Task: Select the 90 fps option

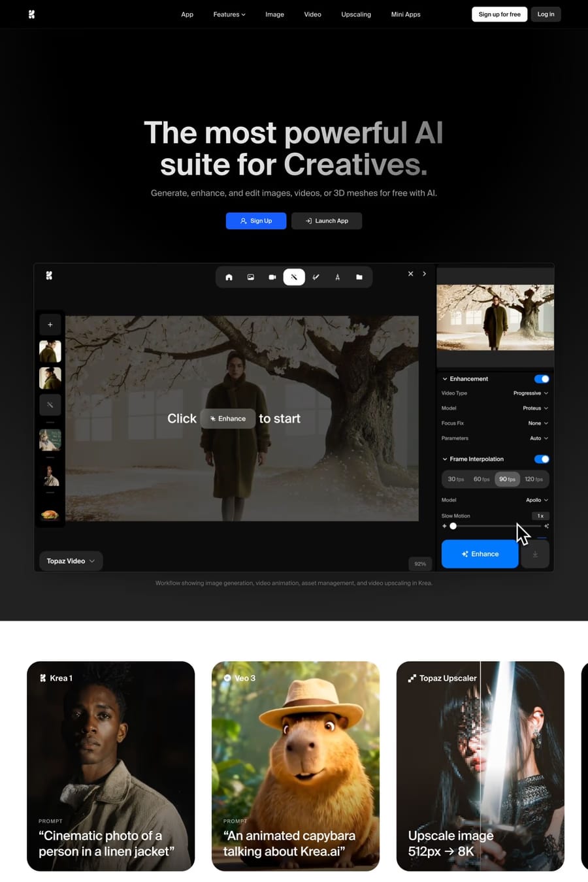Action: (x=507, y=479)
